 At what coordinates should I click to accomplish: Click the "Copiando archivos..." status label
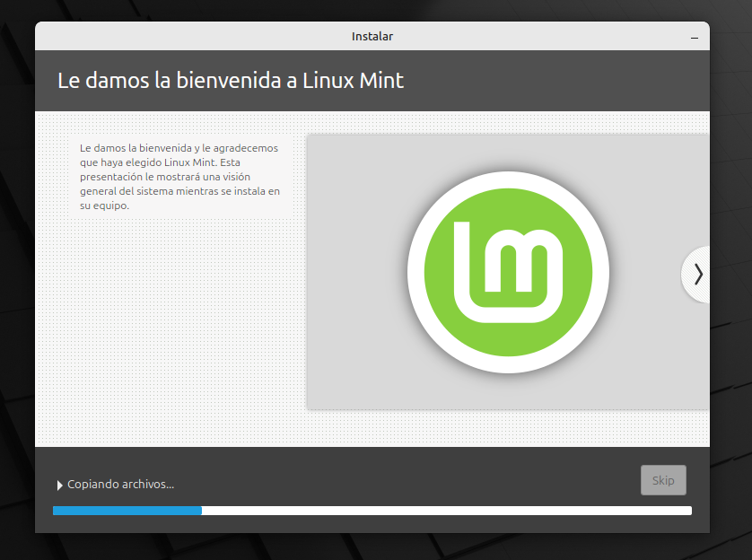[121, 485]
